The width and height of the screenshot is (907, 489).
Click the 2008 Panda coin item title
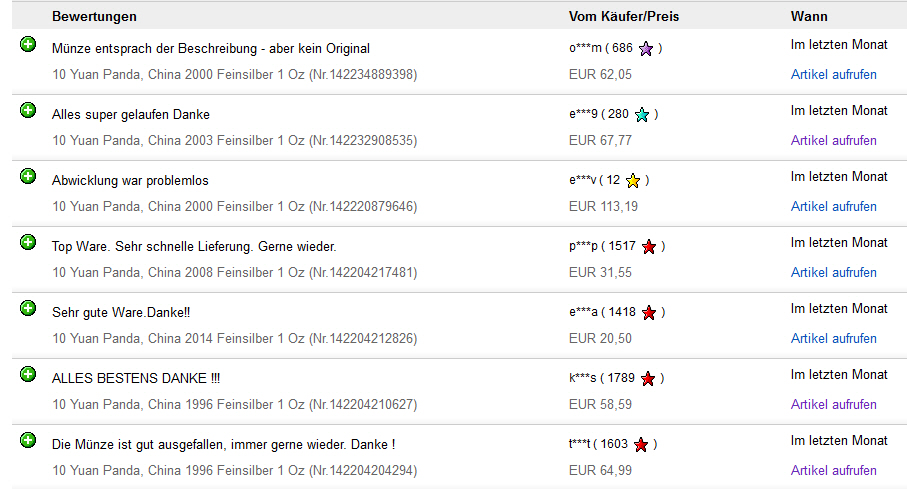[234, 273]
